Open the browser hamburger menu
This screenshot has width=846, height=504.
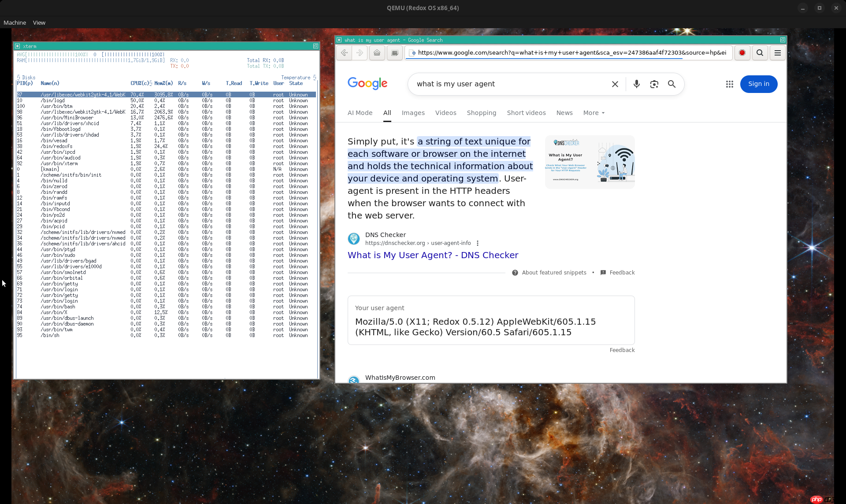coord(777,53)
